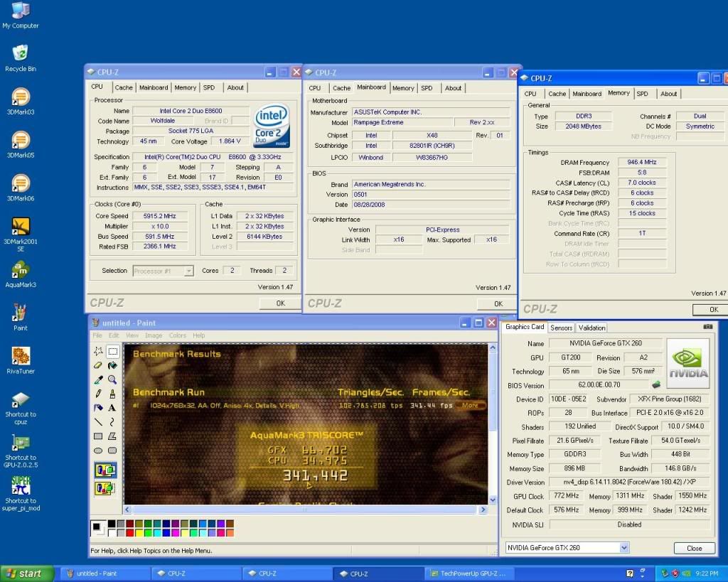The image size is (728, 582).
Task: Open Shortcut to super_pi_mod icon
Action: tap(21, 494)
